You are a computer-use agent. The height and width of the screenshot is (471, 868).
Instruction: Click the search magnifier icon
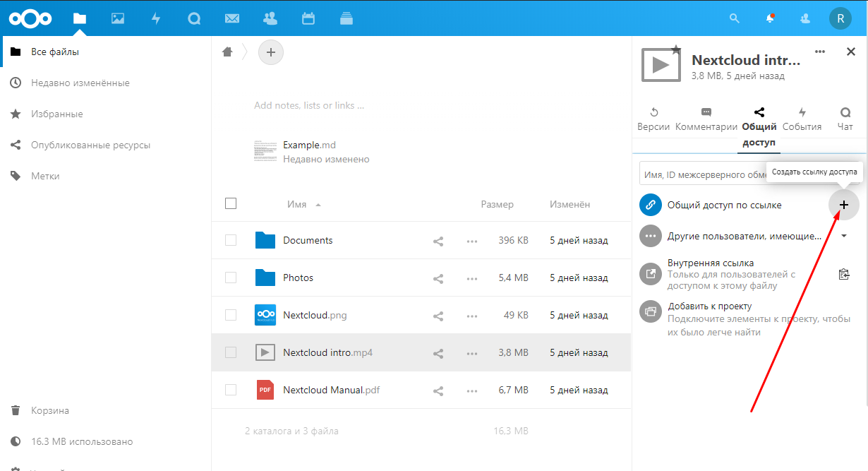pos(735,18)
